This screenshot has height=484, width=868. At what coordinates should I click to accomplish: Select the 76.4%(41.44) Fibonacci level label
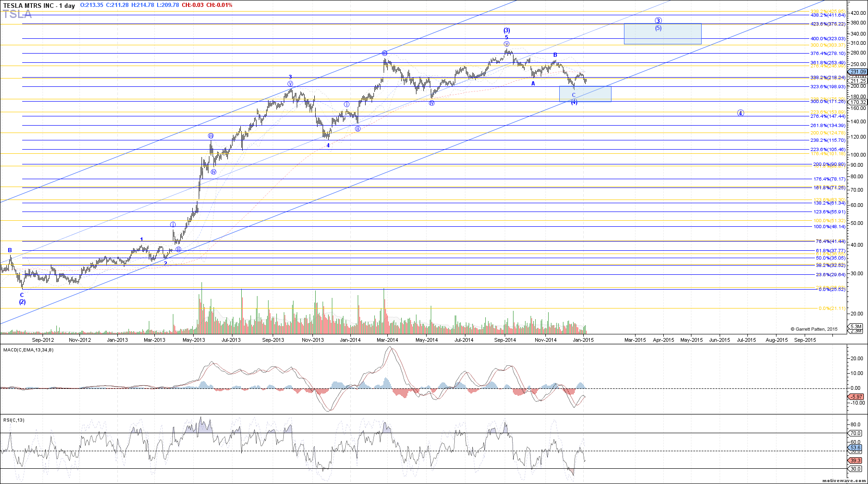[831, 242]
